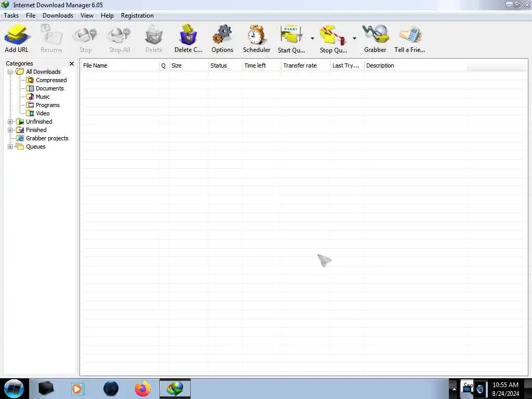The image size is (532, 399).
Task: Sort by the File Name column
Action: tap(120, 65)
